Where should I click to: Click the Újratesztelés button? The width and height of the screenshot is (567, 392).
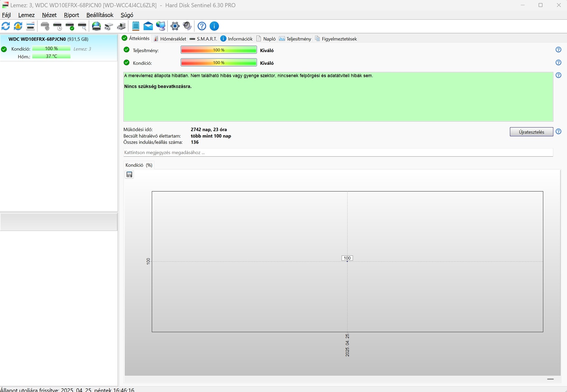[532, 132]
